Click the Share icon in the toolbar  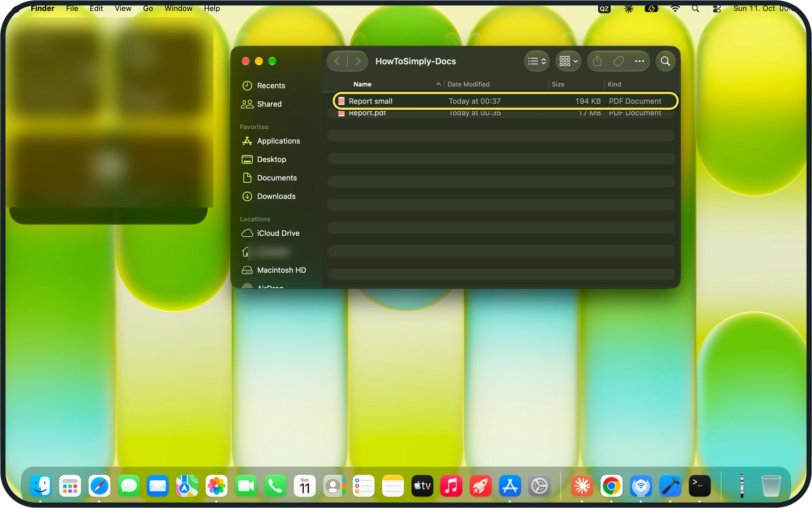pos(597,61)
